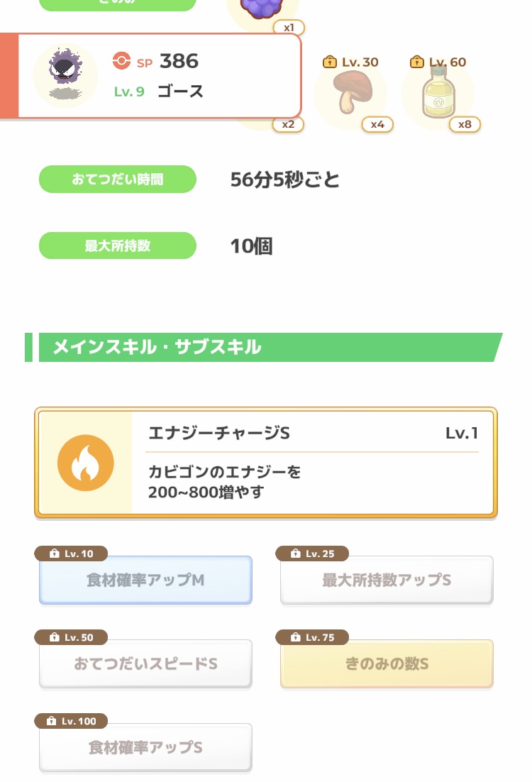Tap the flame main skill icon
This screenshot has width=532, height=782.
coord(85,463)
